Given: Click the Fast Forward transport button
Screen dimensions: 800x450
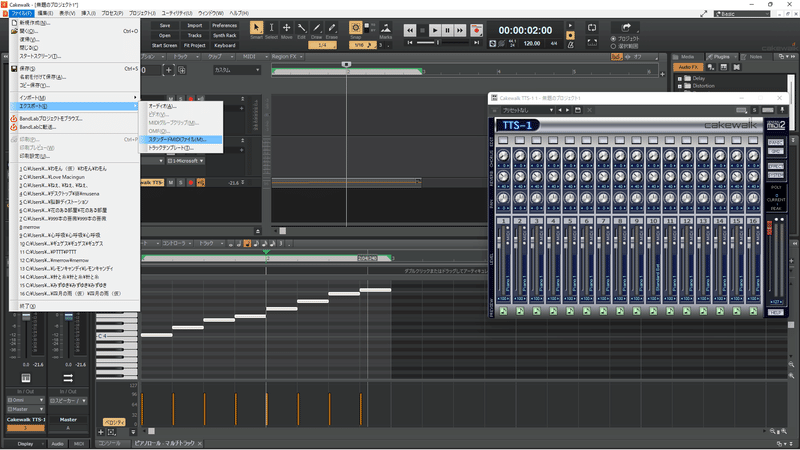Looking at the screenshot, I should [x=460, y=31].
